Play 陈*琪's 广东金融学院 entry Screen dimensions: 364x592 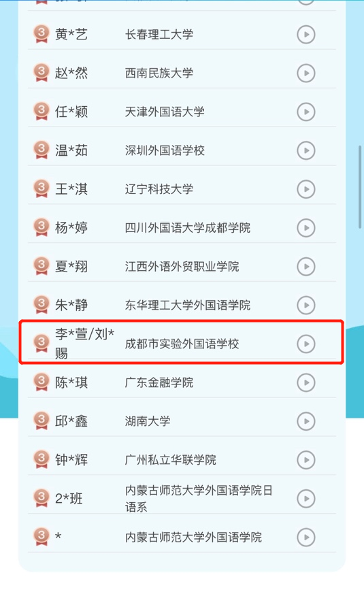(x=306, y=382)
